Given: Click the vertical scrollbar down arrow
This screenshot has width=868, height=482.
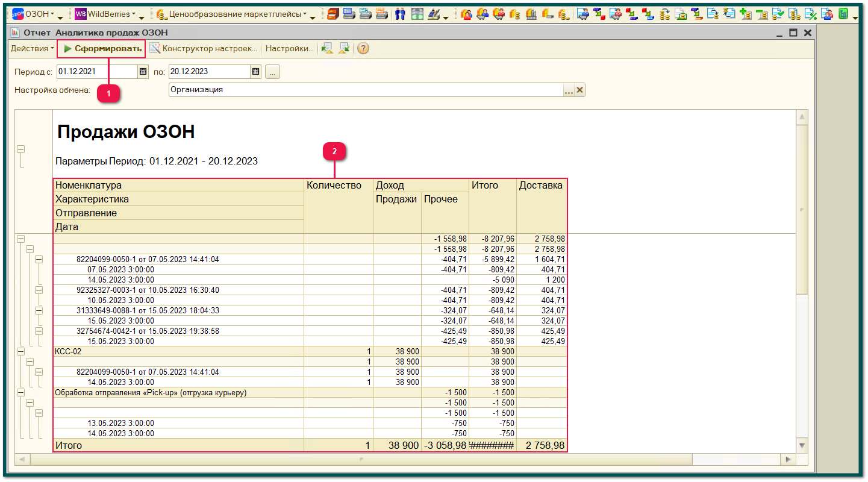Looking at the screenshot, I should click(x=802, y=445).
